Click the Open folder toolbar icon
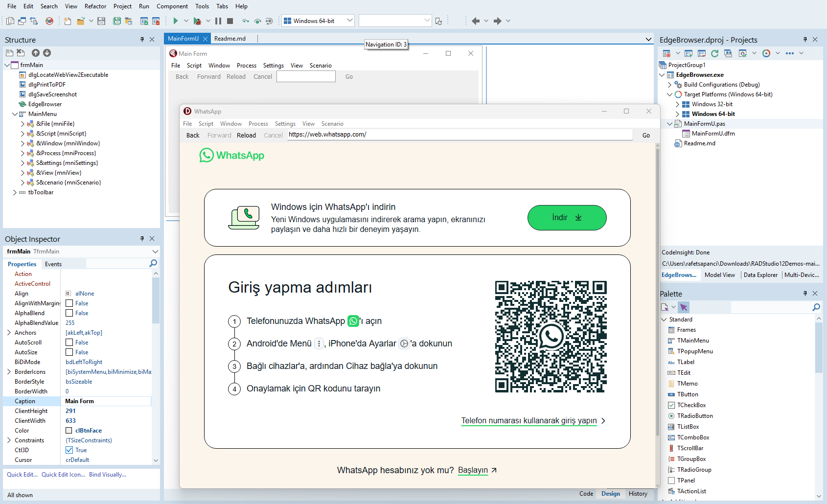 [81, 21]
